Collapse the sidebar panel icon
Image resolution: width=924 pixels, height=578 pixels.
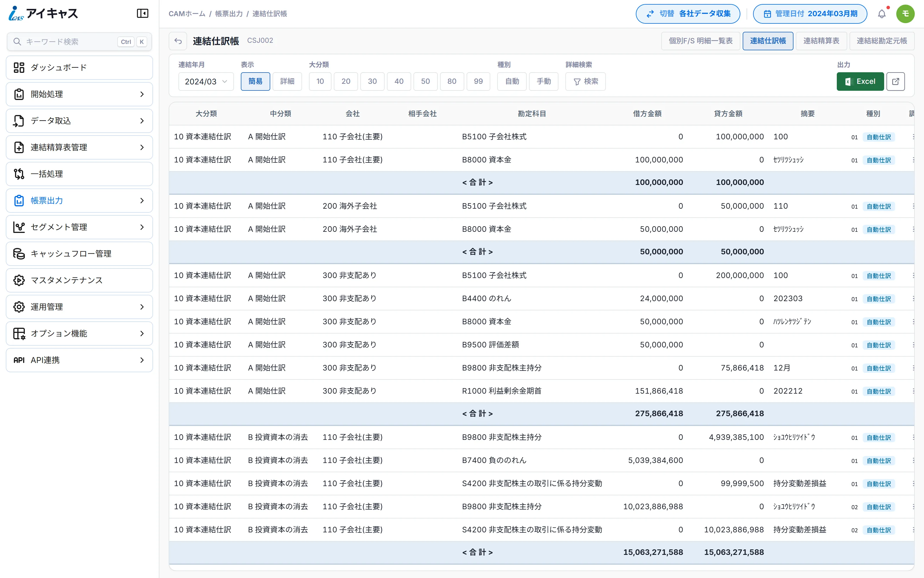[142, 14]
